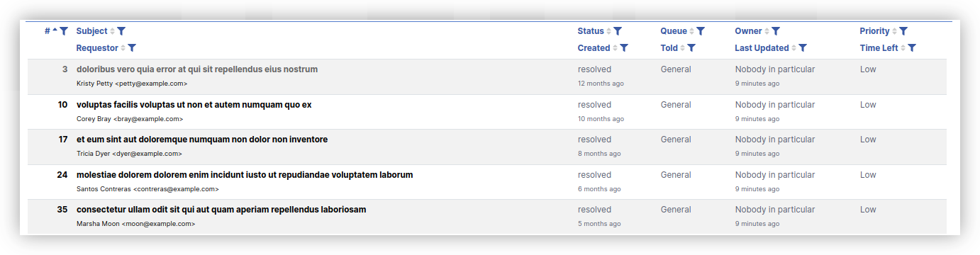The width and height of the screenshot is (980, 255).
Task: Click 'Nobody in particular' in ticket 17 row
Action: coord(775,140)
